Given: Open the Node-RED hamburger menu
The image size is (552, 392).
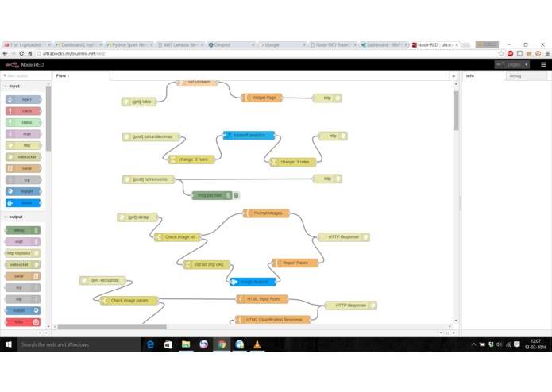Looking at the screenshot, I should pos(543,65).
